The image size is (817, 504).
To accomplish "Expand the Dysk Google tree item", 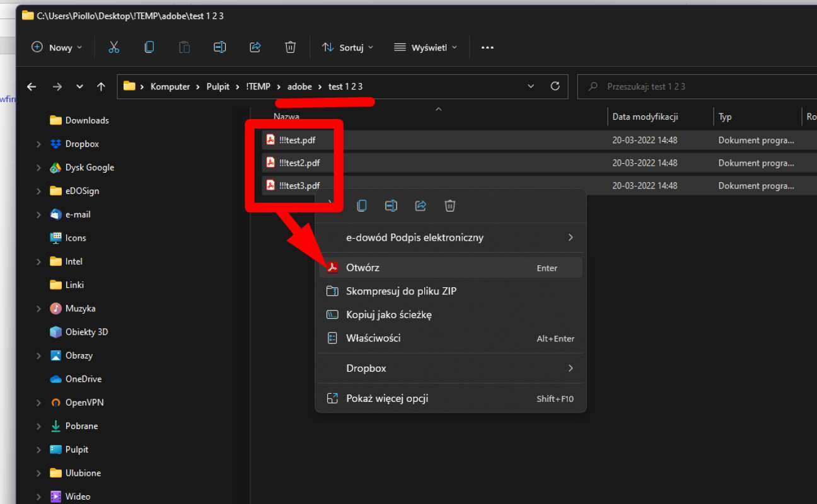I will [39, 168].
